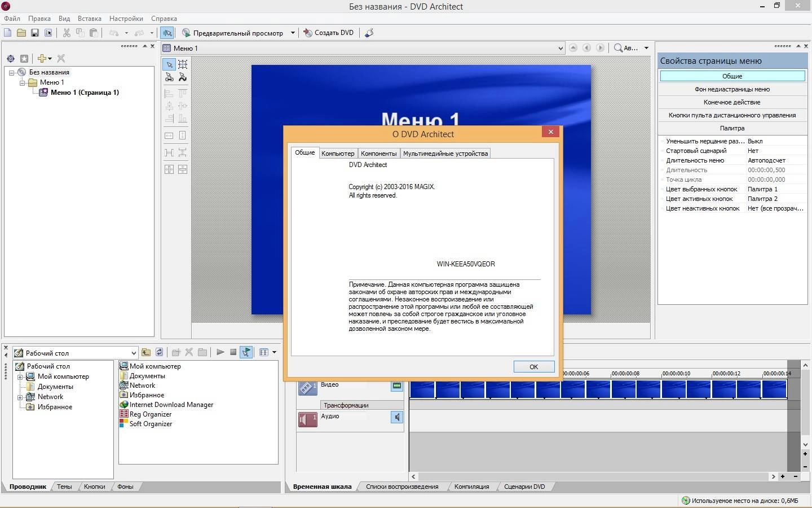812x508 pixels.
Task: Switch to the Темы tab
Action: pos(64,487)
